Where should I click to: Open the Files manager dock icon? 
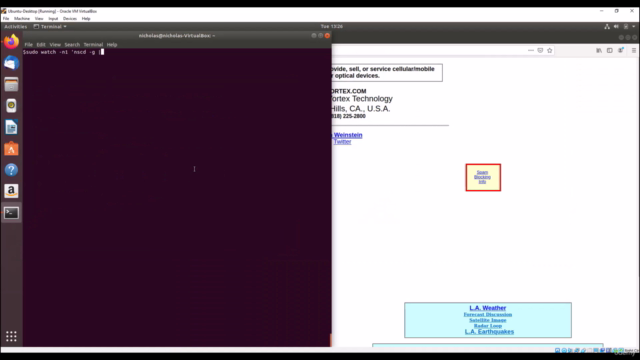click(11, 84)
